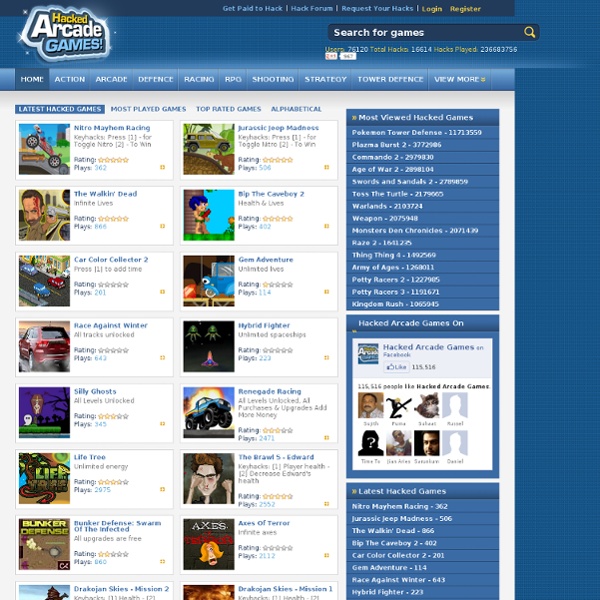The width and height of the screenshot is (600, 600).
Task: Click the star rating for Gem Adventure
Action: (x=279, y=283)
